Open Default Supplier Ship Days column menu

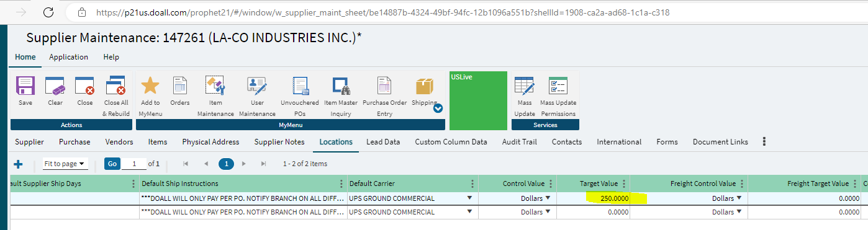133,184
